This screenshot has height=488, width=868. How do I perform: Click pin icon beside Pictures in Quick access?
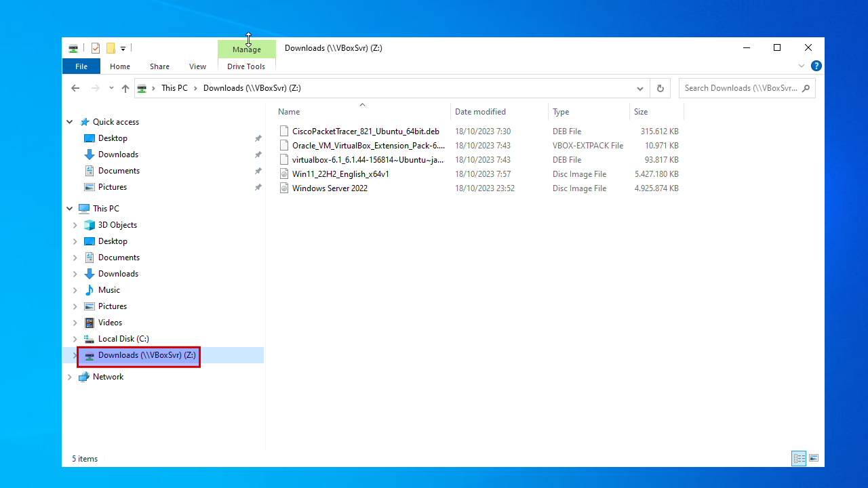tap(258, 187)
